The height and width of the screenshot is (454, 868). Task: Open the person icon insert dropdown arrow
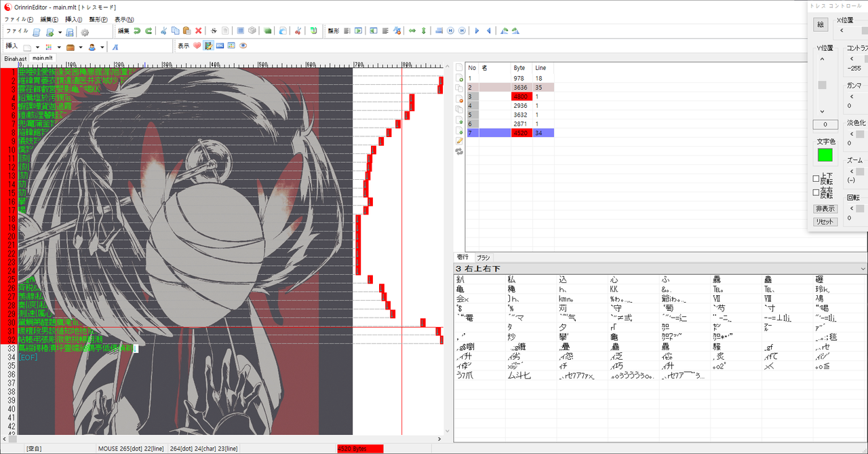pos(102,48)
